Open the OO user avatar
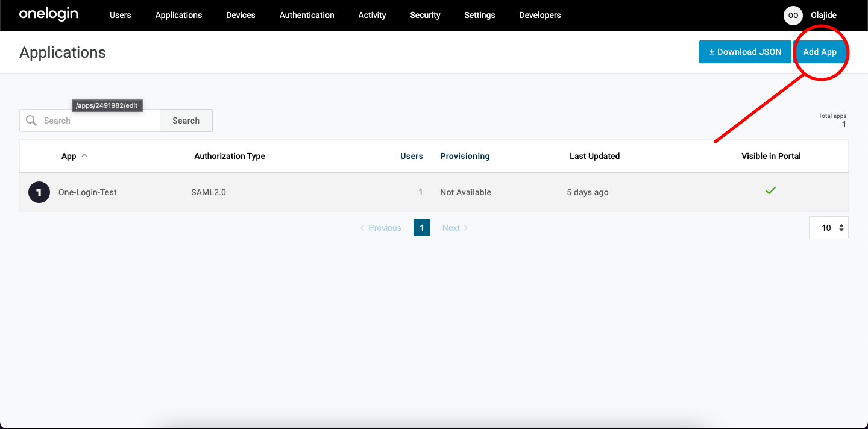The height and width of the screenshot is (429, 868). [x=793, y=16]
